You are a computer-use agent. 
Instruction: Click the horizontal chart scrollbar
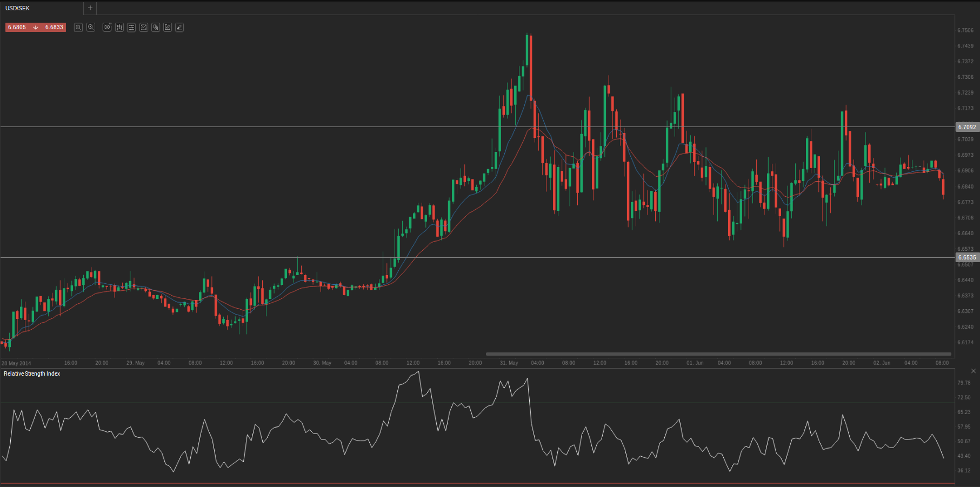click(718, 354)
